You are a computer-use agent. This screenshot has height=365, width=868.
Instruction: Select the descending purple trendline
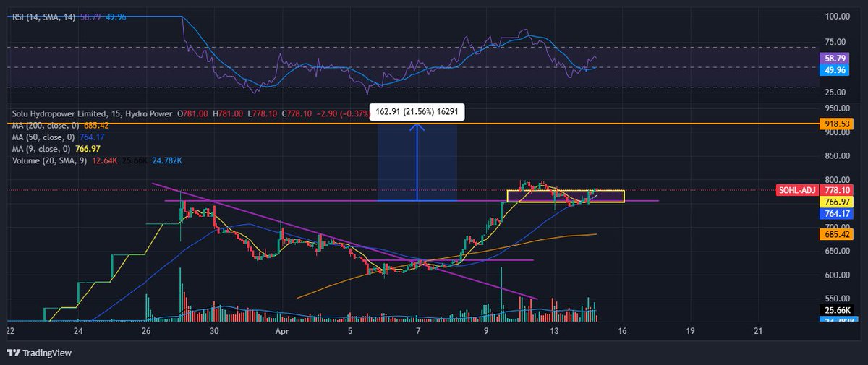pyautogui.click(x=344, y=240)
